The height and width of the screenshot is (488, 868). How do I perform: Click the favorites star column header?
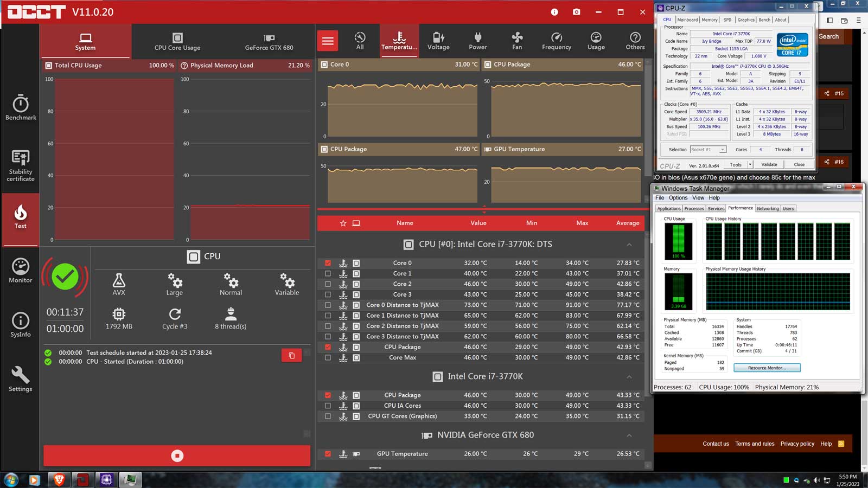343,223
